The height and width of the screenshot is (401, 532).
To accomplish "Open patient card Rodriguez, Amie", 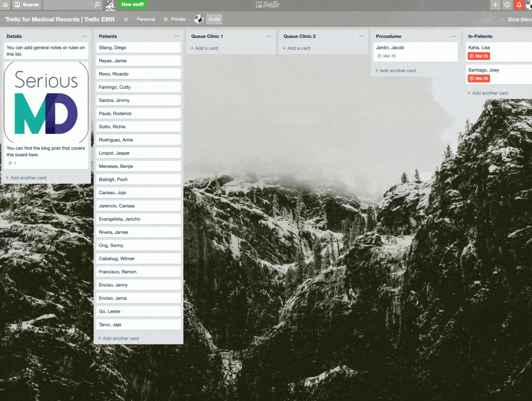I will 138,140.
